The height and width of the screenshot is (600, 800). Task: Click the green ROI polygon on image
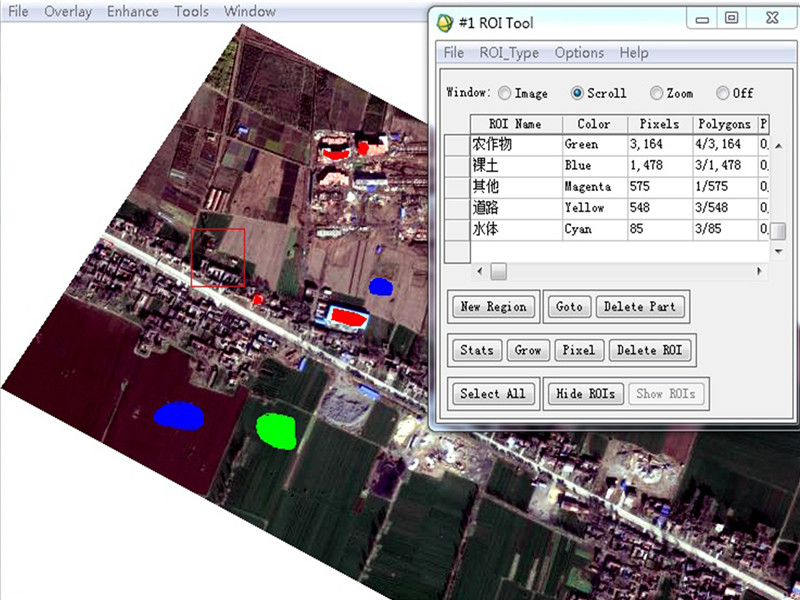click(x=276, y=431)
